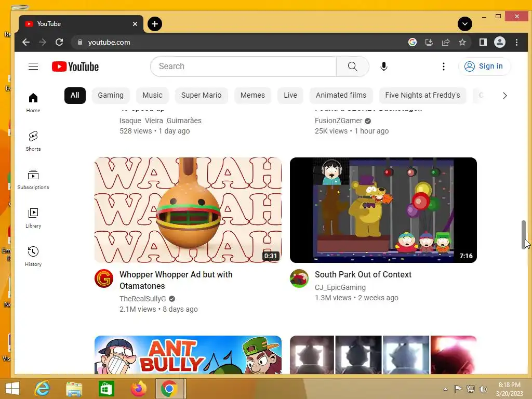Show more category chips with right chevron
Screen dimensions: 532x399
(504, 96)
